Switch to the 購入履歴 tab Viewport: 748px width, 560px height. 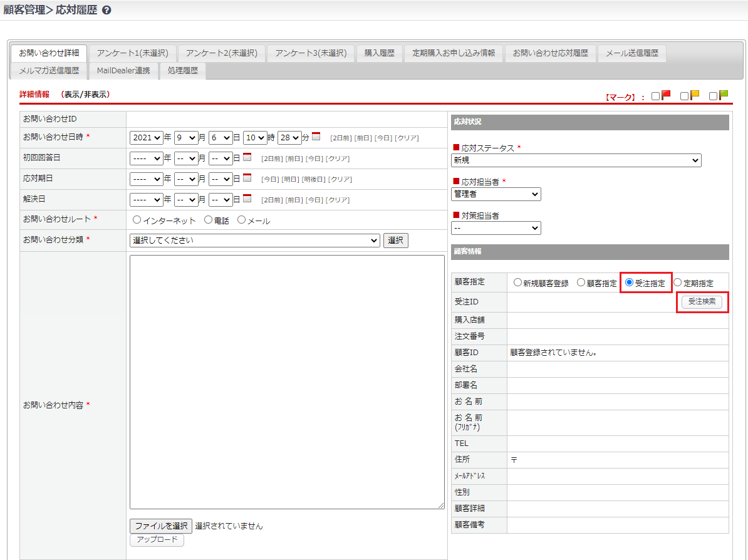click(x=379, y=53)
